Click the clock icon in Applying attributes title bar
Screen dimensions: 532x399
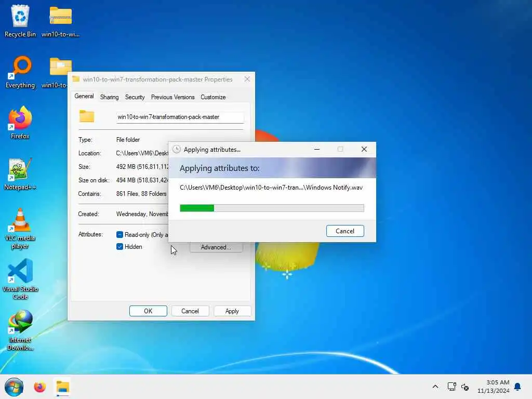click(x=177, y=150)
